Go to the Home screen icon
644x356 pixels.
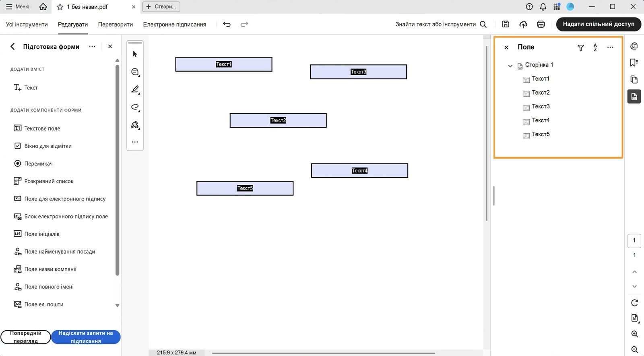(43, 6)
